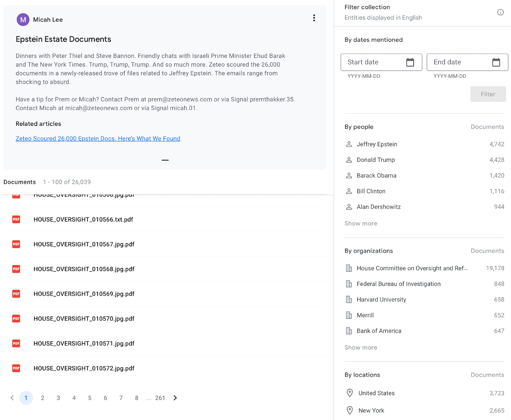Click the previous page left chevron
This screenshot has width=511, height=420.
[12, 398]
